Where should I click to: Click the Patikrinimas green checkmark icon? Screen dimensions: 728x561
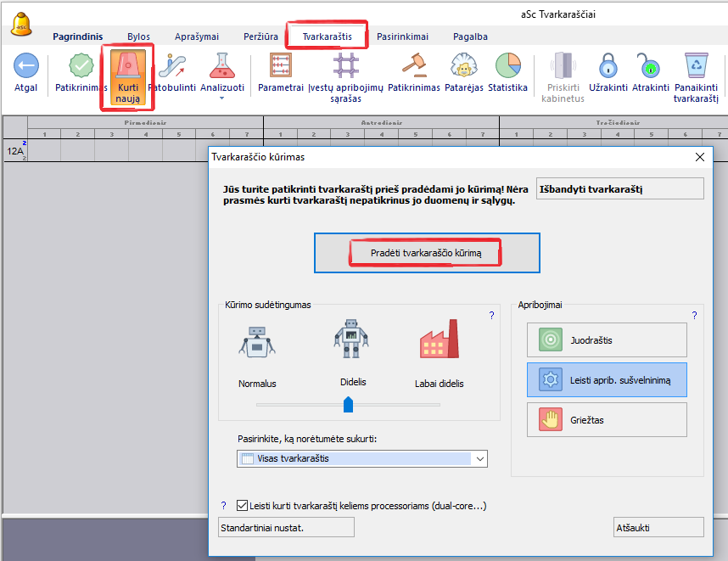[81, 66]
